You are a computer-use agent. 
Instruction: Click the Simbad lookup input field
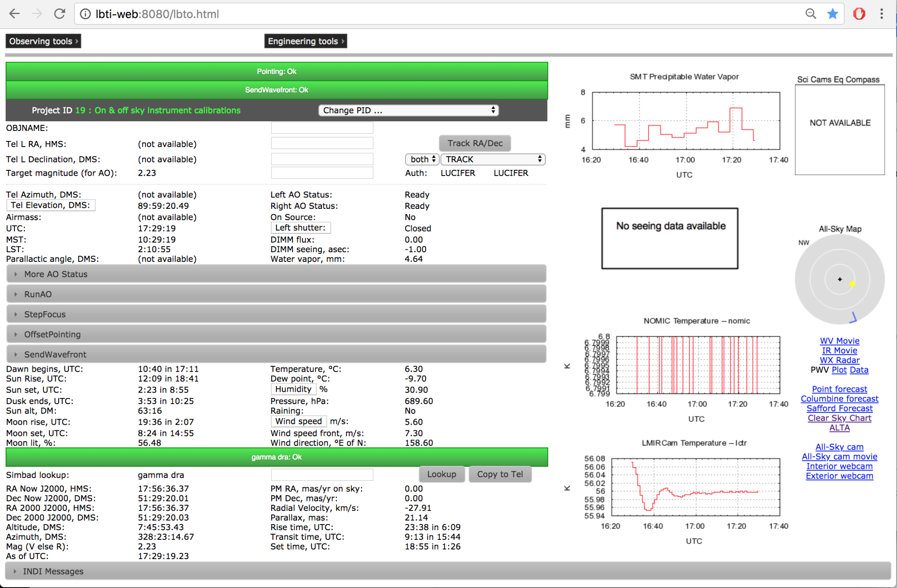[322, 475]
